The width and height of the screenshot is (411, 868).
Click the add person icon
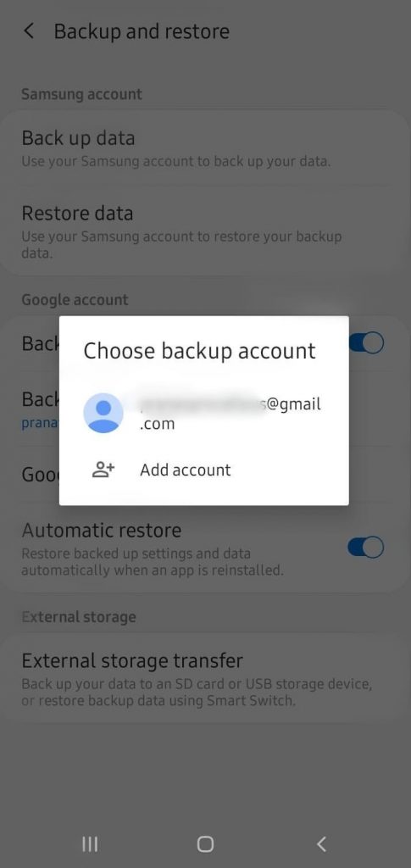[x=103, y=470]
